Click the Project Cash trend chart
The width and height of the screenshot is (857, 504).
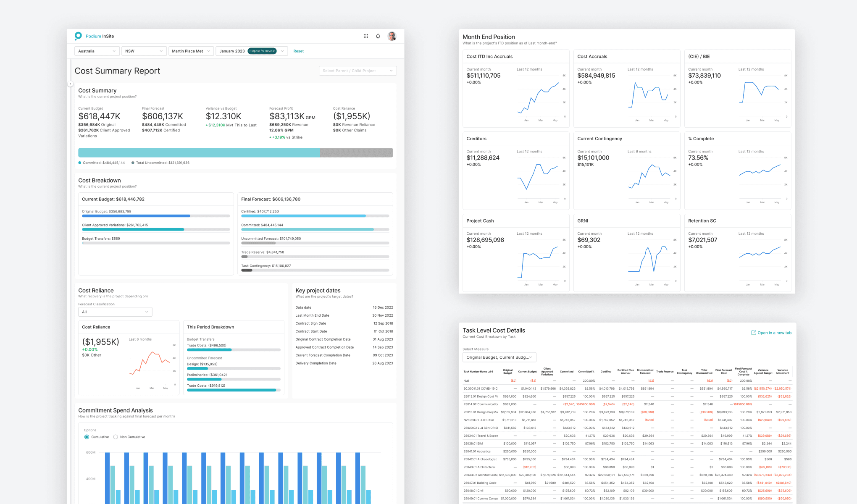coord(541,263)
